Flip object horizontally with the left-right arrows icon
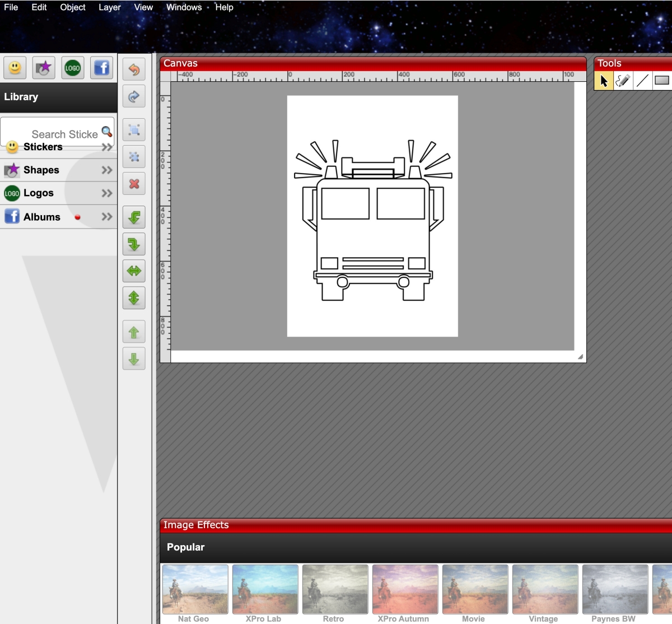Viewport: 672px width, 624px height. (x=134, y=271)
